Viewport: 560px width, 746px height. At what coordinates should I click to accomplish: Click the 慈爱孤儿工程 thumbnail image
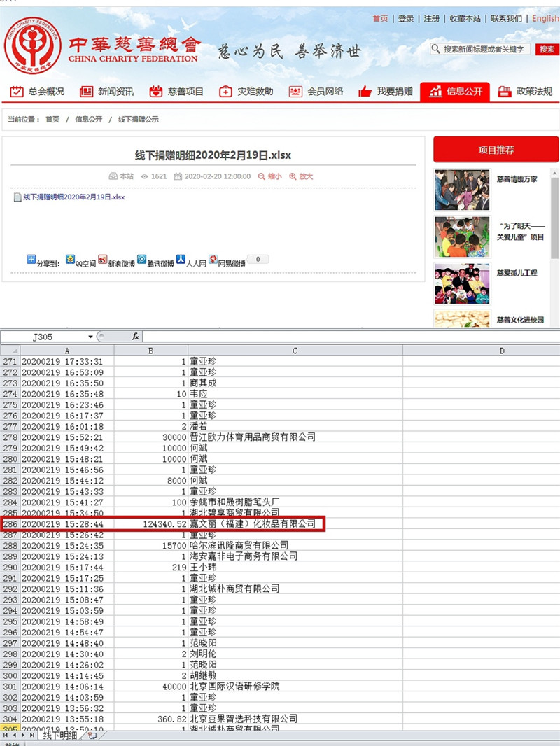462,283
